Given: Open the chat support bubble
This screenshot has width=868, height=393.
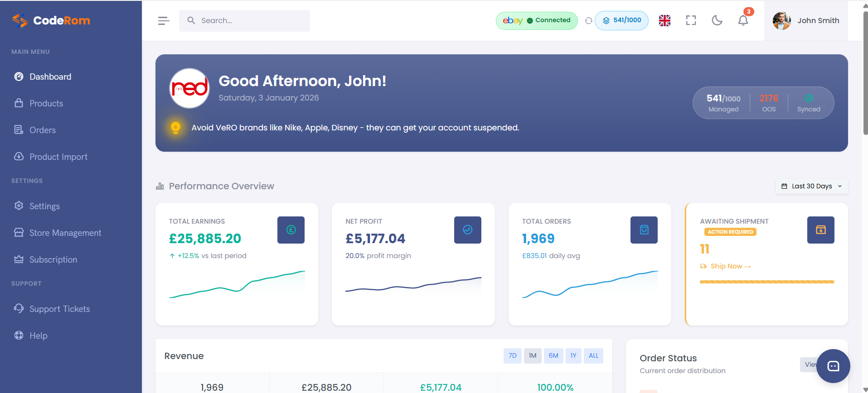Looking at the screenshot, I should pyautogui.click(x=833, y=366).
